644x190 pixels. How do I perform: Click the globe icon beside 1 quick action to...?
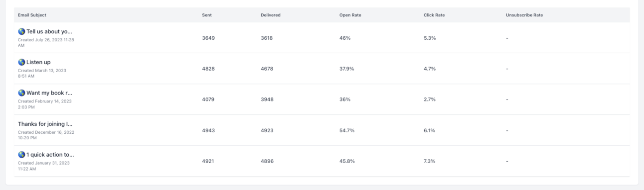21,155
